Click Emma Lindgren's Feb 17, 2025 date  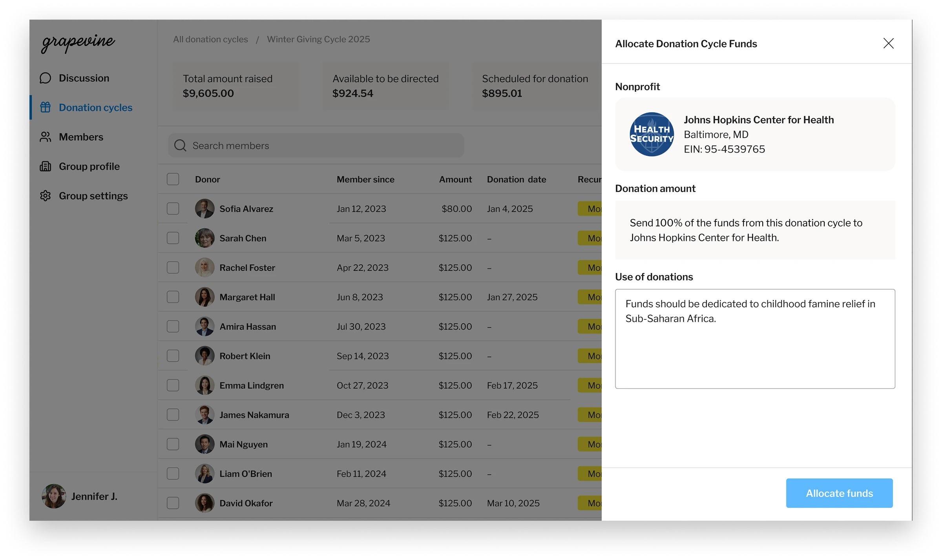click(512, 385)
